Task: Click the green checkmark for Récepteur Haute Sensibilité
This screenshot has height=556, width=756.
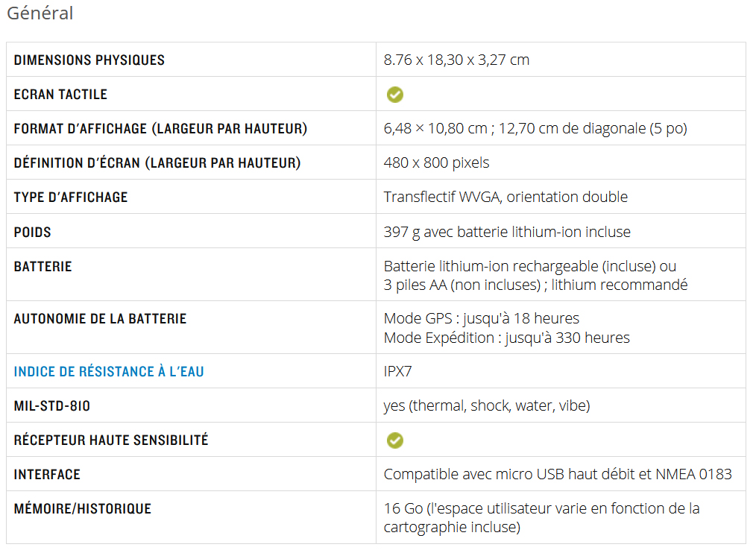Action: [395, 440]
